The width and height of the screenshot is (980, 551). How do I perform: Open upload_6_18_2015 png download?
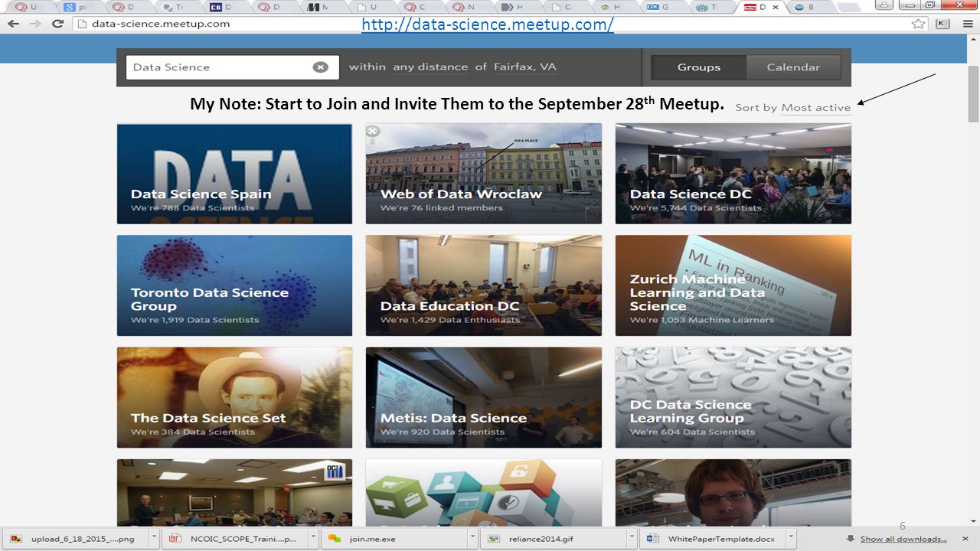[x=77, y=539]
